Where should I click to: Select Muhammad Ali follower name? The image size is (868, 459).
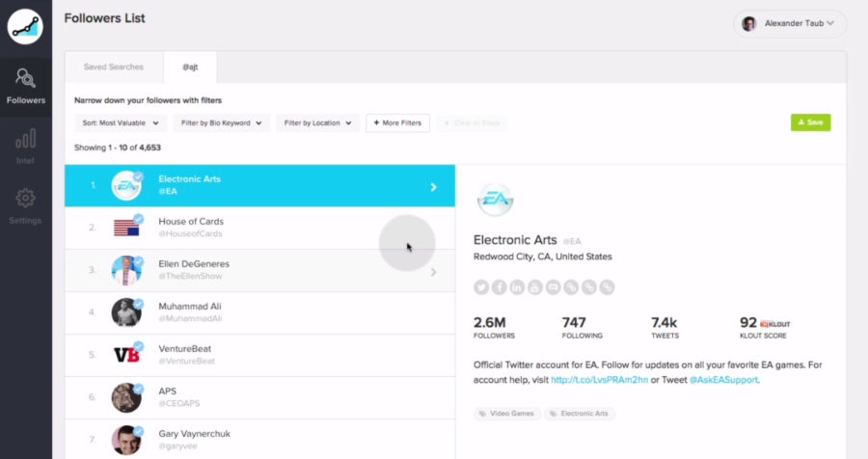pos(190,307)
